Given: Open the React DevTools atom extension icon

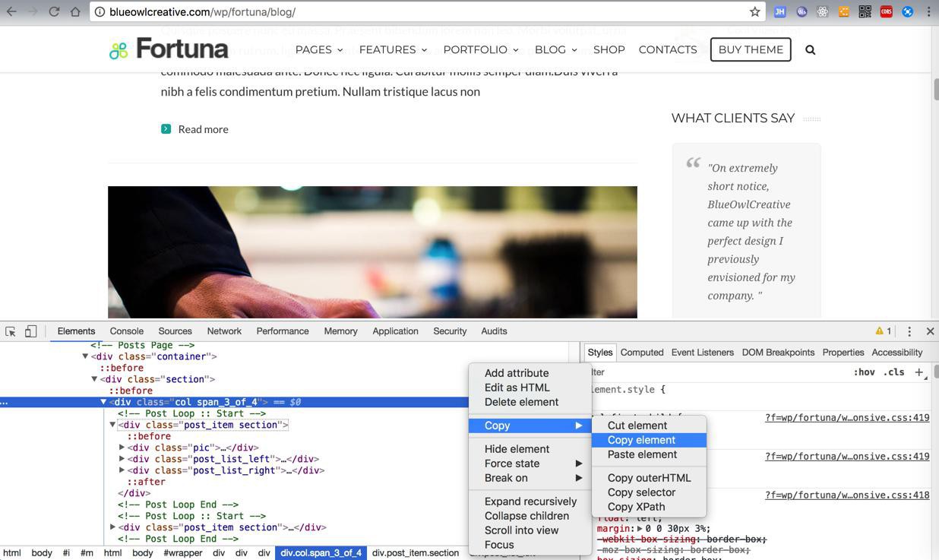Looking at the screenshot, I should click(x=822, y=11).
